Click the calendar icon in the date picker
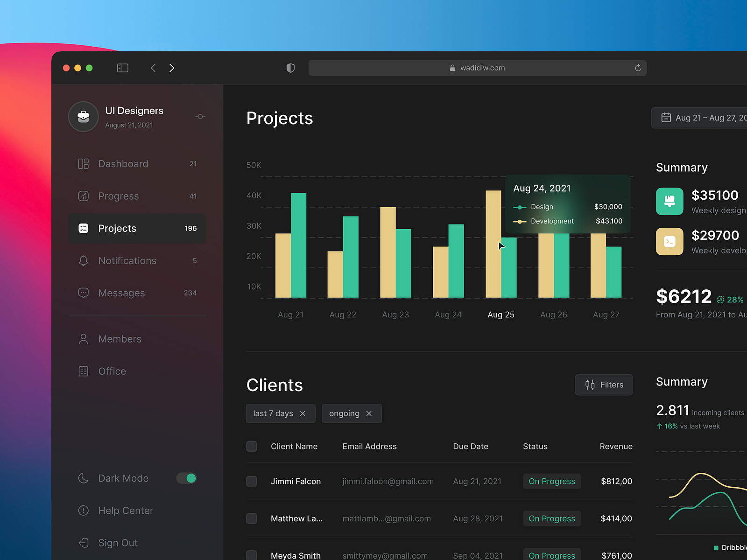The height and width of the screenshot is (560, 747). (666, 118)
